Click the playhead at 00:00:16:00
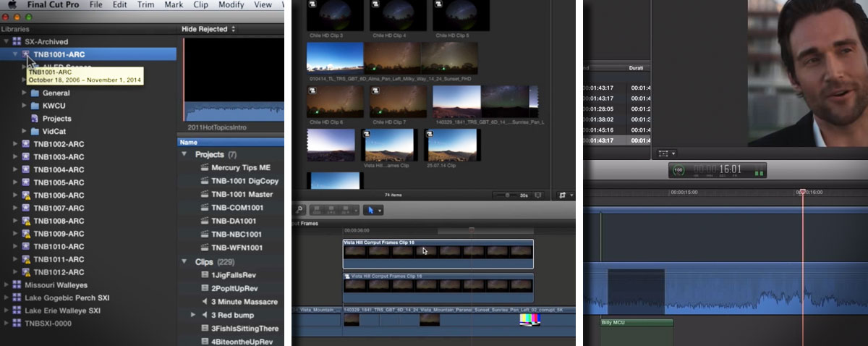The height and width of the screenshot is (346, 868). tap(801, 192)
